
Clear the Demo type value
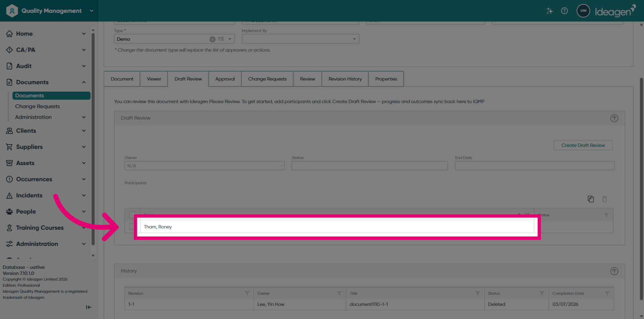click(212, 39)
